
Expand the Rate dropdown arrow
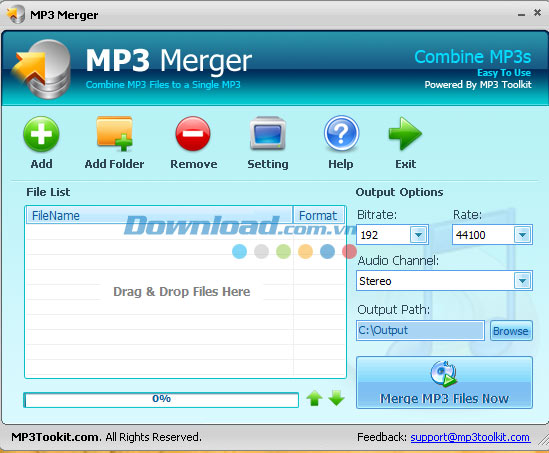(x=522, y=235)
